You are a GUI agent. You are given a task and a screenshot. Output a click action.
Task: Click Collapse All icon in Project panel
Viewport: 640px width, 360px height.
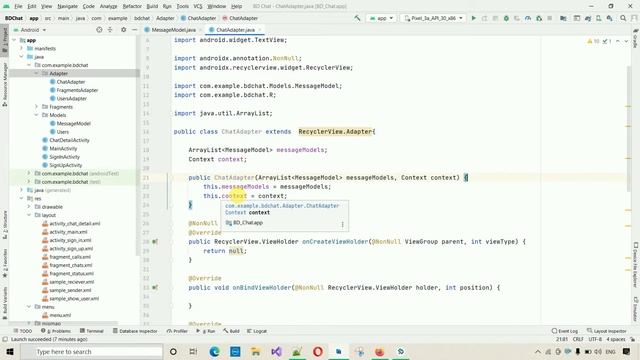tap(110, 30)
